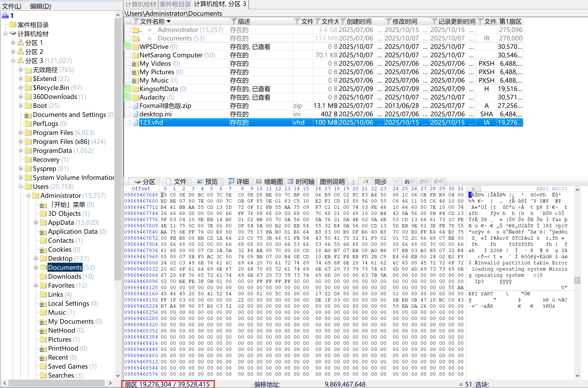Toggle the NetSarang Computer row checkbox

128,55
